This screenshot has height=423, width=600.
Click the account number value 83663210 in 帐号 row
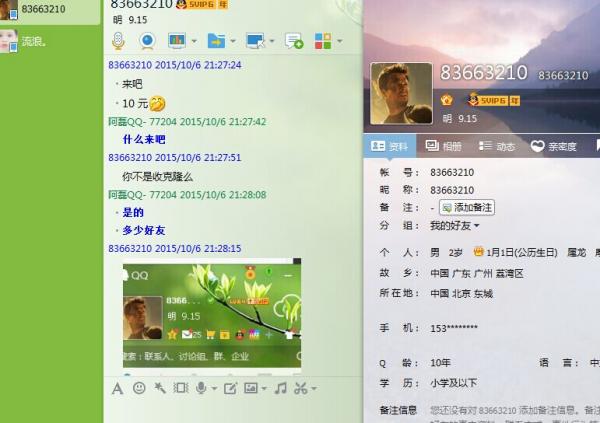click(452, 173)
